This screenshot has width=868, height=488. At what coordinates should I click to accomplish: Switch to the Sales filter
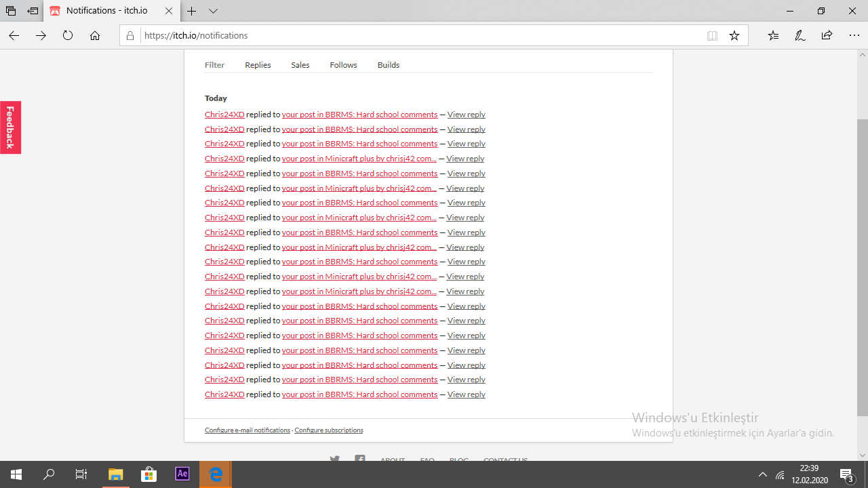point(300,65)
